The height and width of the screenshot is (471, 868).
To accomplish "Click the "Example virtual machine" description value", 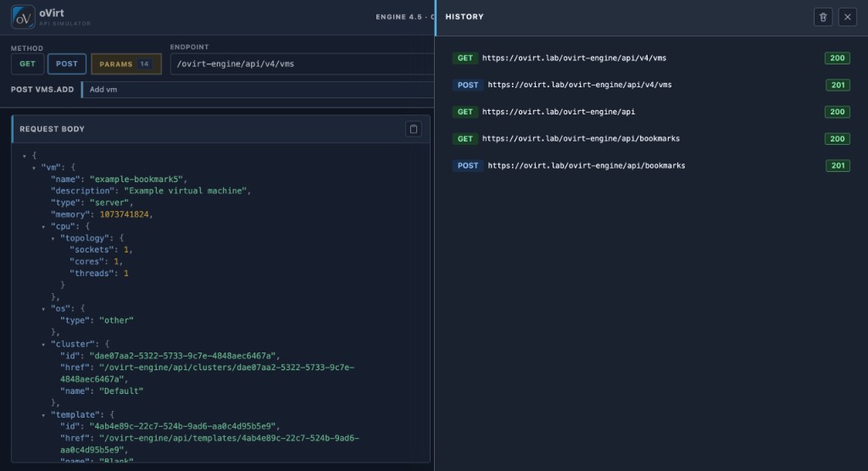I will [186, 191].
